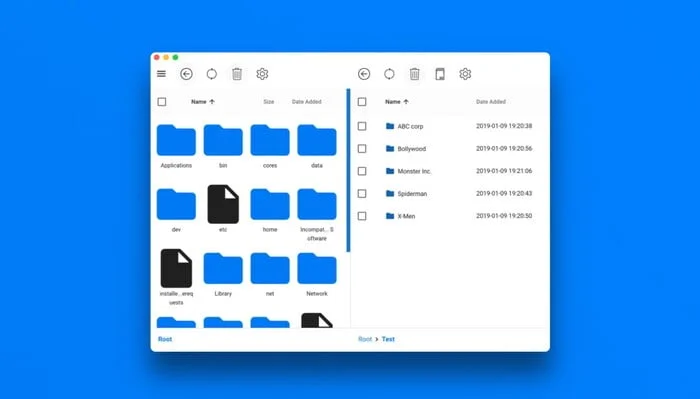Open the hamburger menu in left pane
700x399 pixels.
point(162,74)
